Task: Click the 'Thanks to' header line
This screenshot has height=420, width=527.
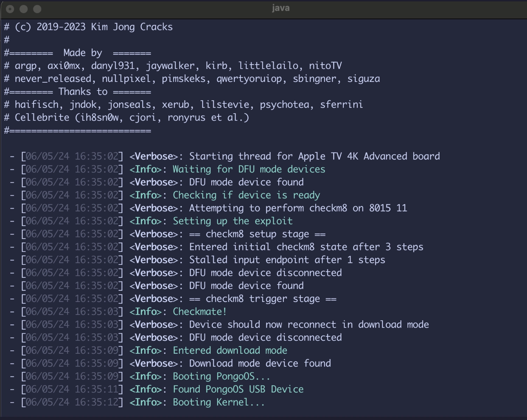Action: coord(77,92)
